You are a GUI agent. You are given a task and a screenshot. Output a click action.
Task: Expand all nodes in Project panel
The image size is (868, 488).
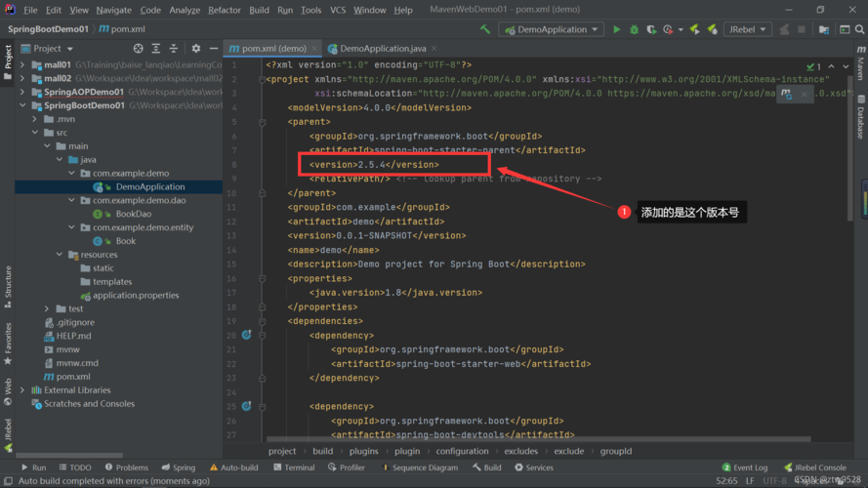155,49
